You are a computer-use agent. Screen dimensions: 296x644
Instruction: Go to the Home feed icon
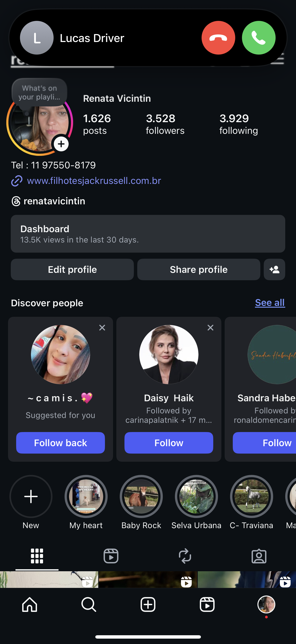(30, 604)
